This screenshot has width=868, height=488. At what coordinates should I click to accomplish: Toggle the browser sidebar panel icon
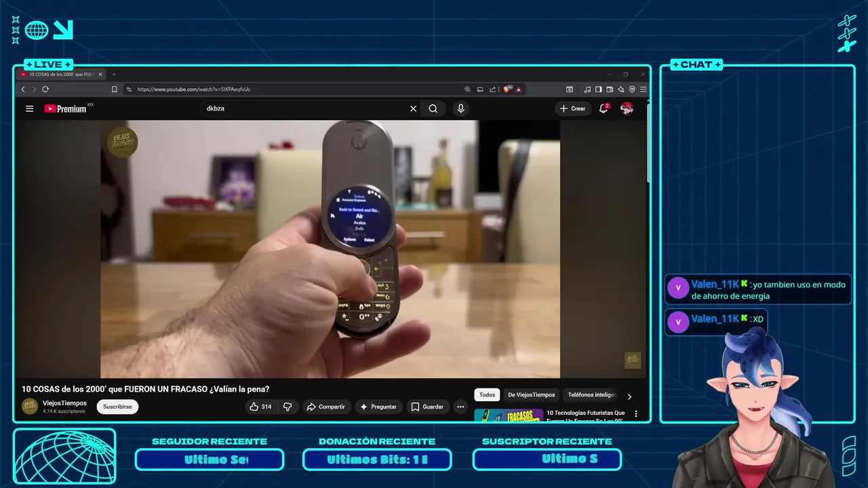tap(599, 89)
